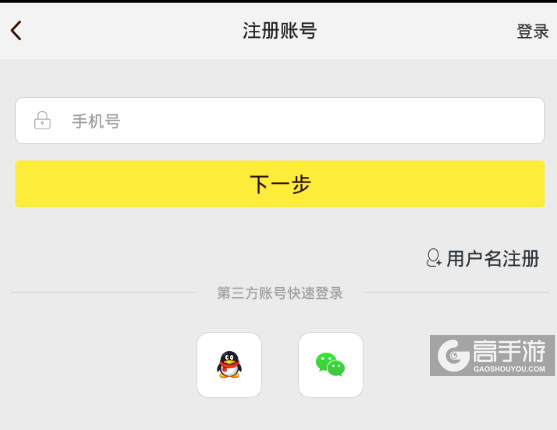Click the empty right end of the phone field

click(497, 120)
